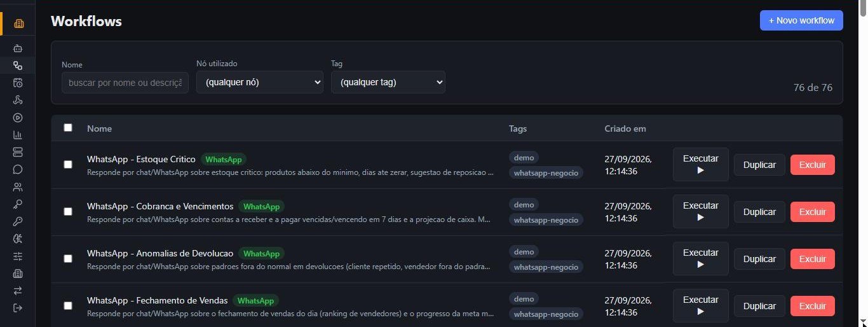This screenshot has height=327, width=868.
Task: Click 'demo' tag in Fechamento de Vendas row
Action: pyautogui.click(x=524, y=298)
